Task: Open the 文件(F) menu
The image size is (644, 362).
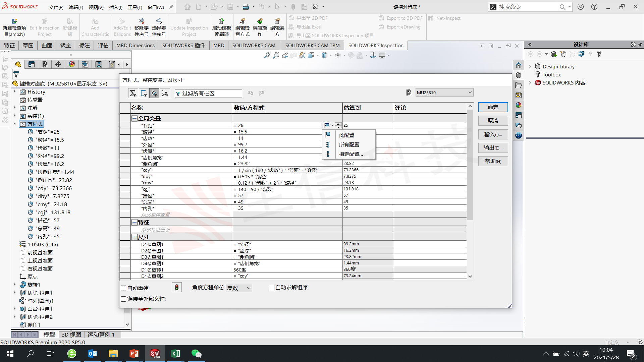Action: click(56, 7)
